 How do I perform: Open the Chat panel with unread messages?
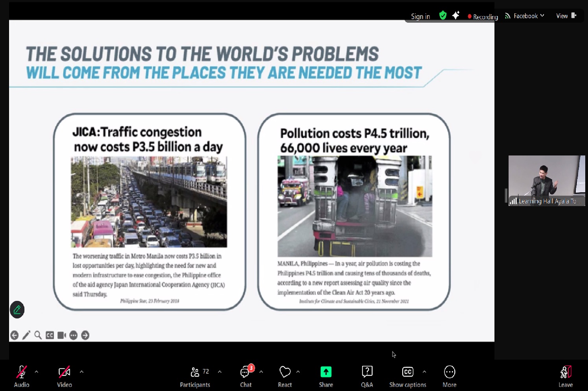[x=246, y=376]
